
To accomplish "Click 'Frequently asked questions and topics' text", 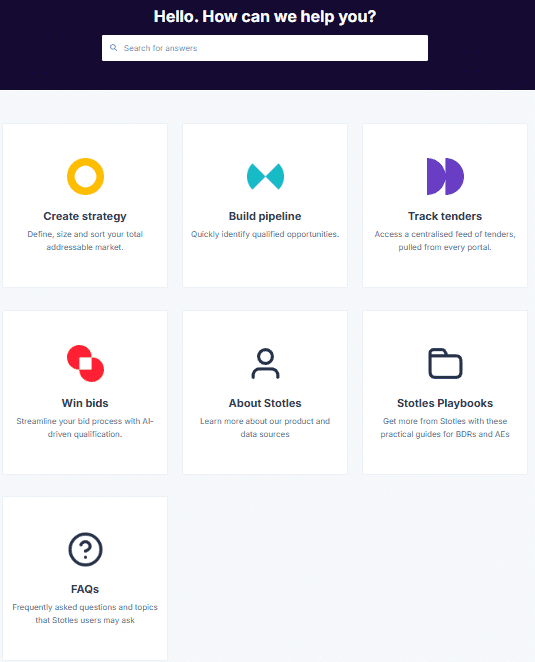I will pyautogui.click(x=85, y=607).
